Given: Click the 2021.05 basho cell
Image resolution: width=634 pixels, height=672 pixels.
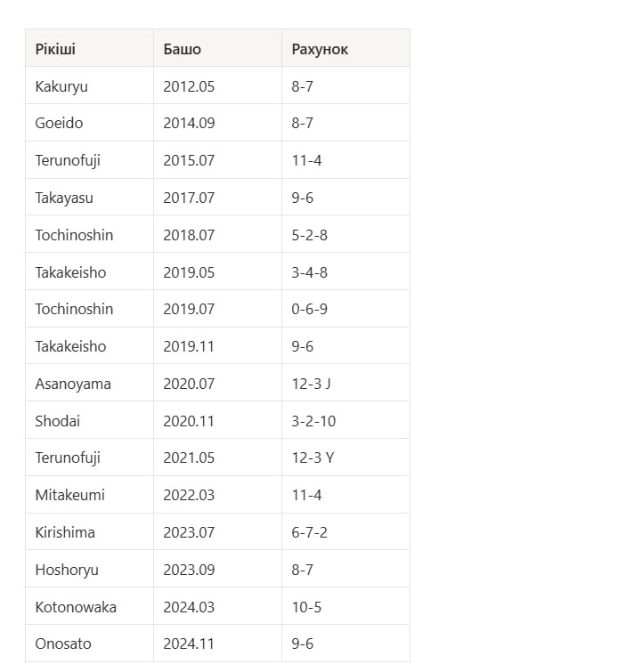Looking at the screenshot, I should pyautogui.click(x=189, y=458).
